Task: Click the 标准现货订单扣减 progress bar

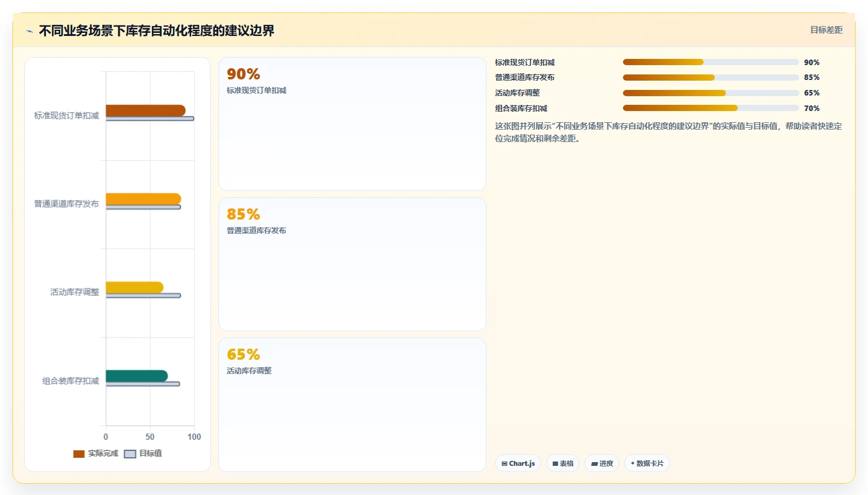Action: coord(711,62)
